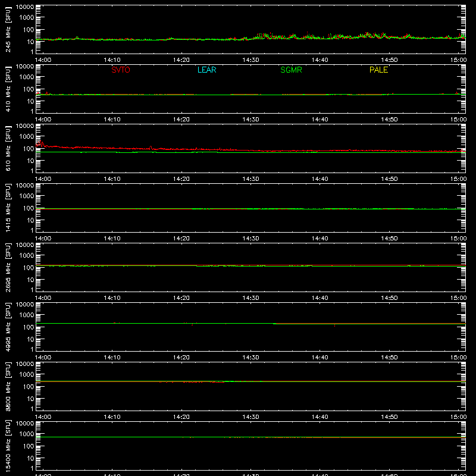476x476 pixels.
Task: Select the '8800 MHz [SFU]' axis title
Action: [8, 386]
